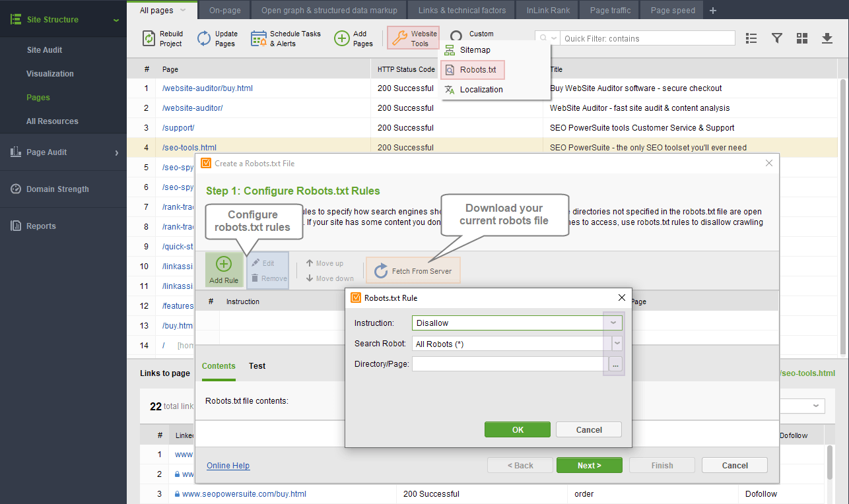This screenshot has height=504, width=849.
Task: Close the Robots.txt Rule dialog
Action: [621, 298]
